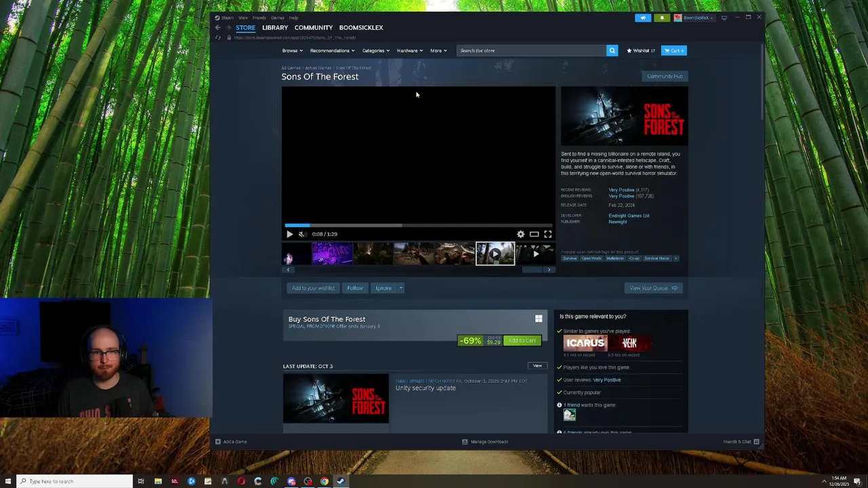Open the Steam menu
Image resolution: width=868 pixels, height=488 pixels.
coord(228,18)
